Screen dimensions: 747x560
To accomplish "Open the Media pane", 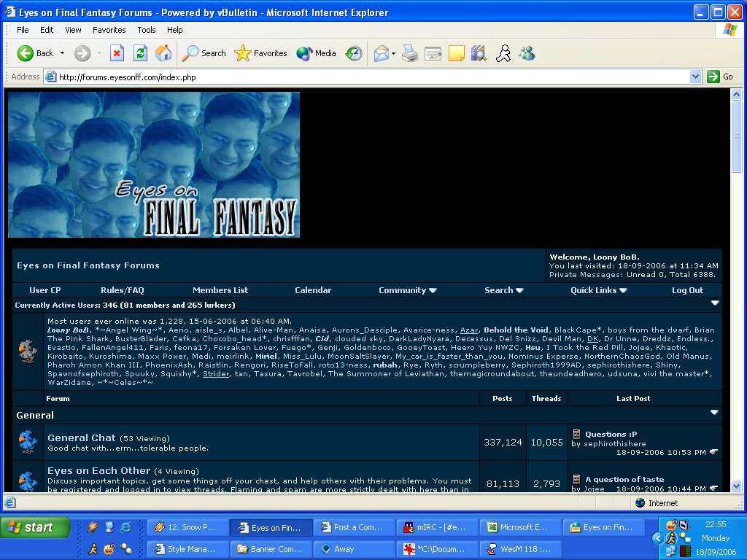I will pyautogui.click(x=316, y=52).
